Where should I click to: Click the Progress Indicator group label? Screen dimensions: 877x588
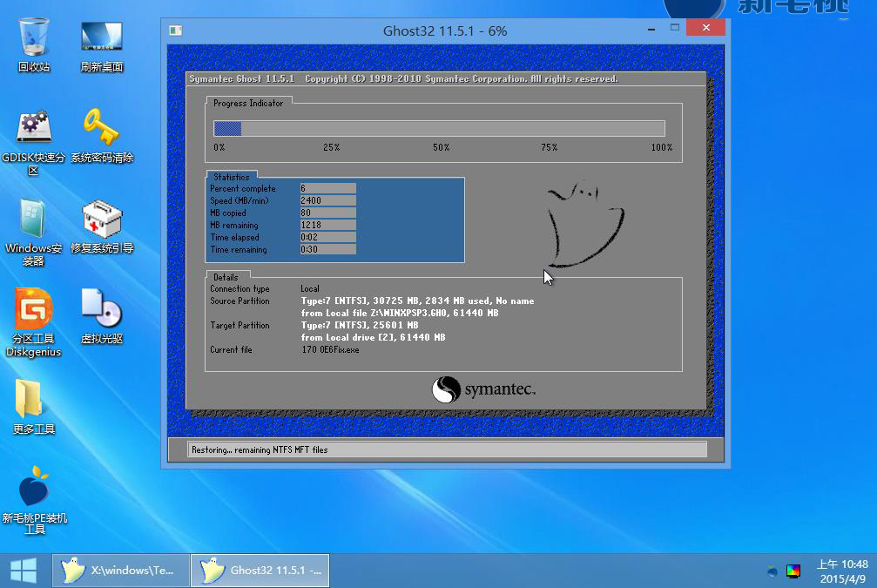(x=248, y=104)
